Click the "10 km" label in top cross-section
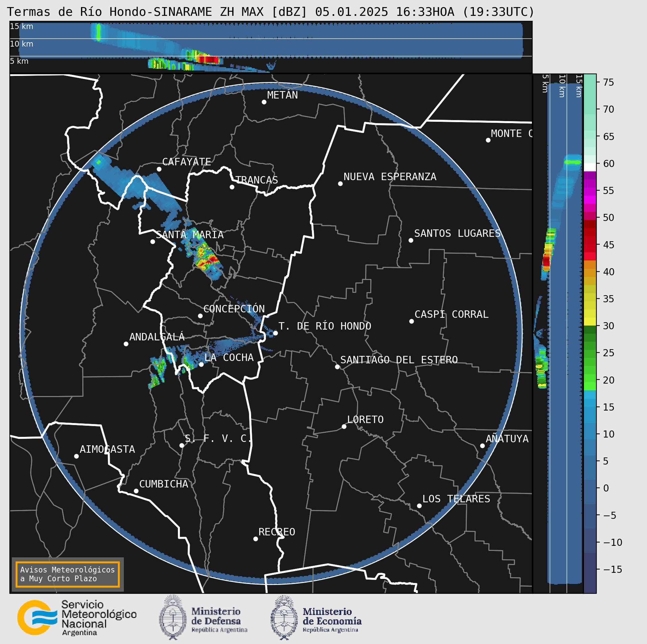Screen dimensions: 647x644 coord(22,44)
